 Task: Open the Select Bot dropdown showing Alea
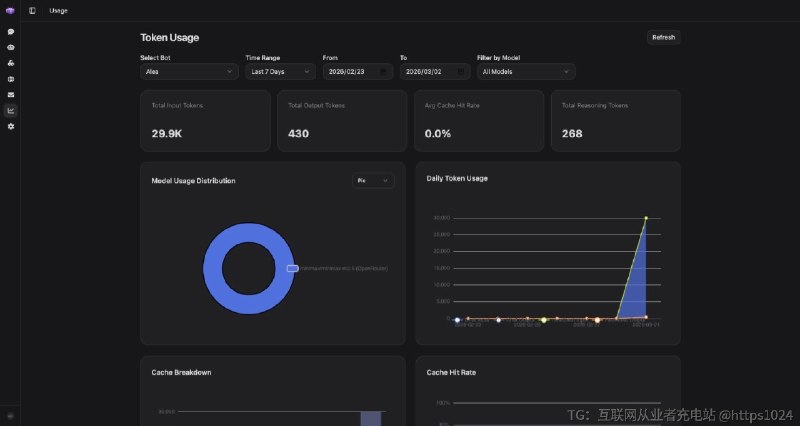[x=189, y=72]
